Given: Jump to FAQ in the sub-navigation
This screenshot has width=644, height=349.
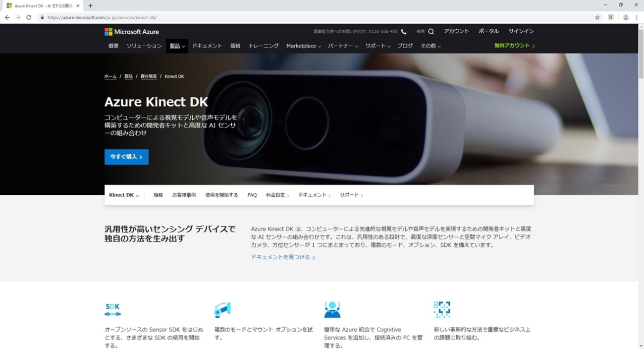Looking at the screenshot, I should 252,195.
